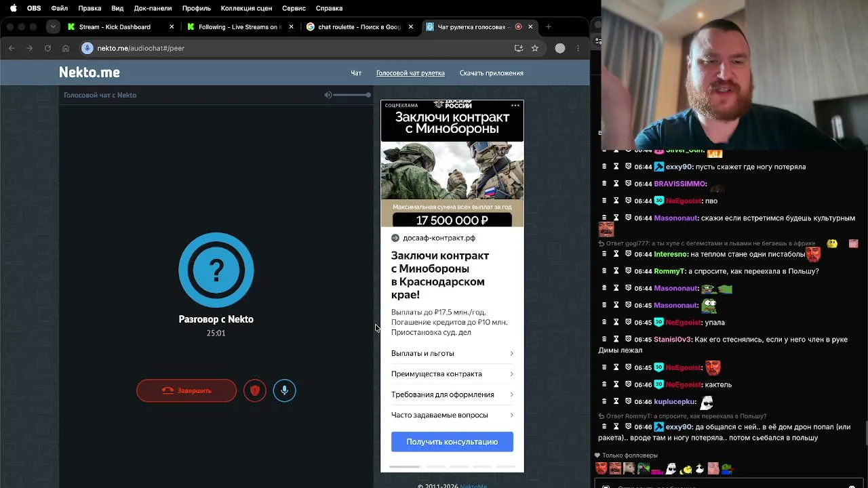This screenshot has height=488, width=868.
Task: Go forward in browser history
Action: point(29,48)
